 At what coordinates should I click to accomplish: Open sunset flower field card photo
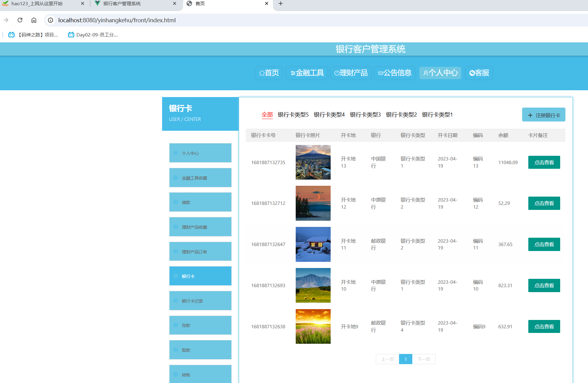313,326
